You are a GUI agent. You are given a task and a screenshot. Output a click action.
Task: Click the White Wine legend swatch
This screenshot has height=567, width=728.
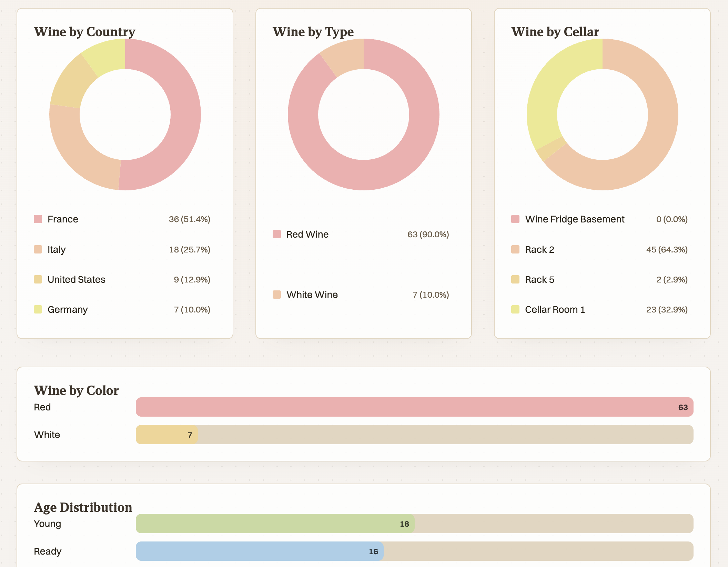[x=276, y=294]
